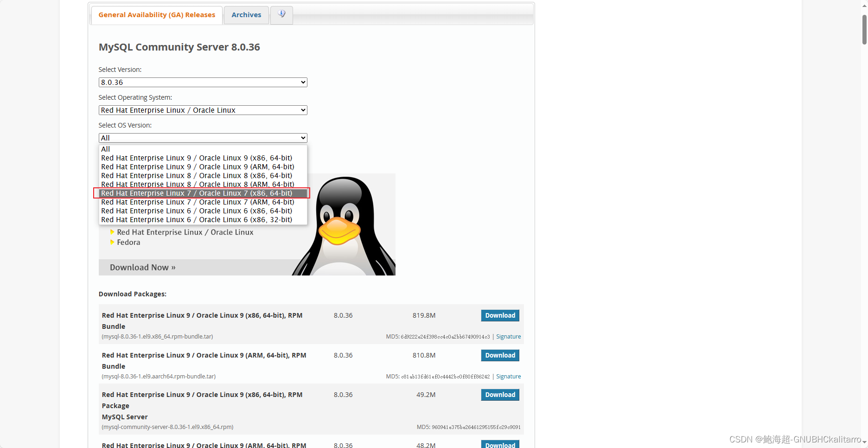The height and width of the screenshot is (448, 868).
Task: Click the 819.8M file size value
Action: 424,315
